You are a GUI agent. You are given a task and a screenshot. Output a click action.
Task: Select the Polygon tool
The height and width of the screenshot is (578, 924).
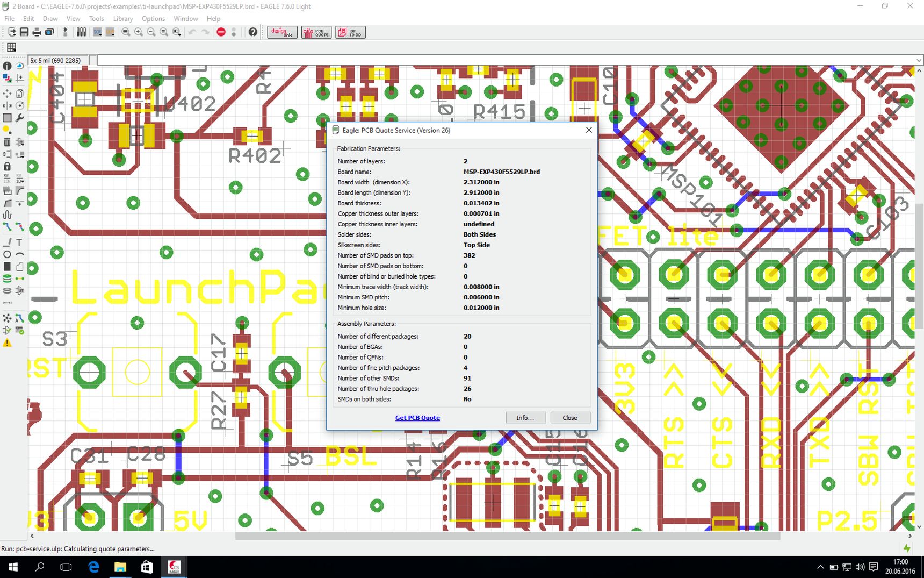pos(20,266)
